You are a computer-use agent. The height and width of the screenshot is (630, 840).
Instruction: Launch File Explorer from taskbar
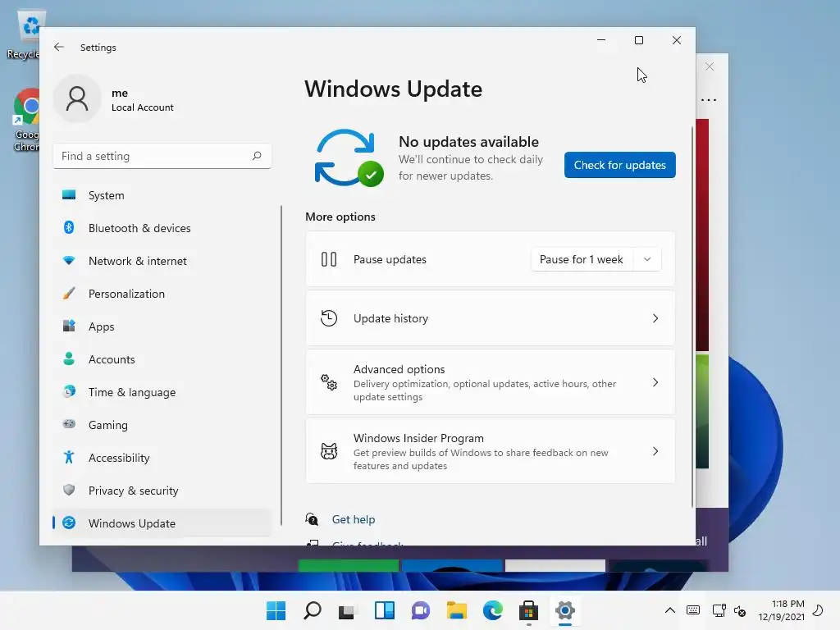coord(456,610)
